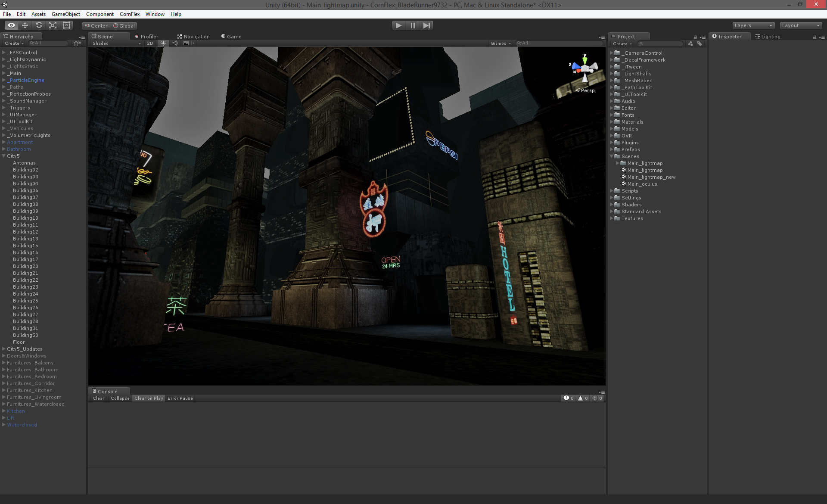This screenshot has height=504, width=827.
Task: Switch to the Lighting tab
Action: 768,37
